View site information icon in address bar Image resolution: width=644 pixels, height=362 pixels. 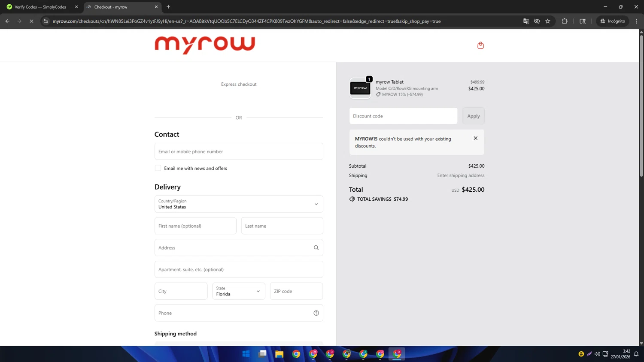click(46, 21)
